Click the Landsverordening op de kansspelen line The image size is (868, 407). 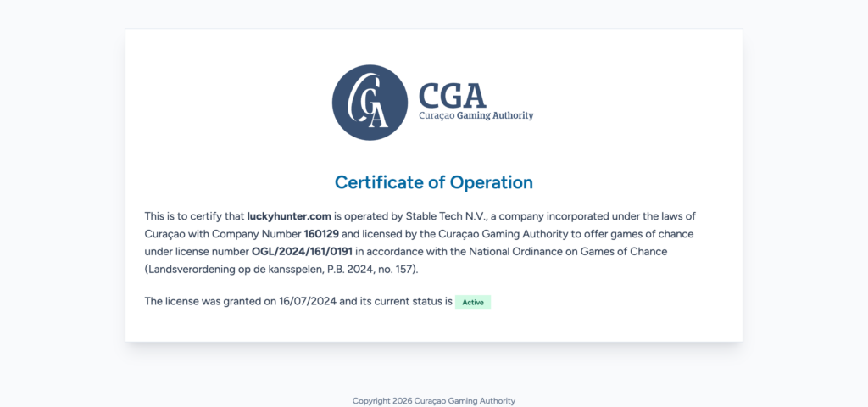coord(281,269)
